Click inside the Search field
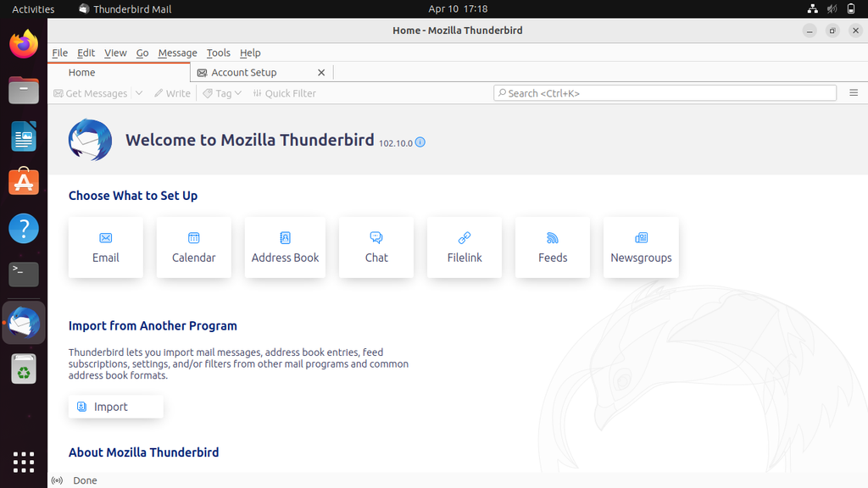868x488 pixels. (664, 92)
